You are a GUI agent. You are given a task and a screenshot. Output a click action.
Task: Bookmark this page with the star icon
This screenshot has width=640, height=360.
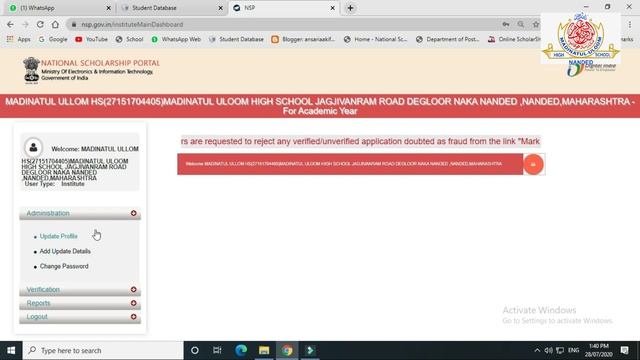point(536,24)
